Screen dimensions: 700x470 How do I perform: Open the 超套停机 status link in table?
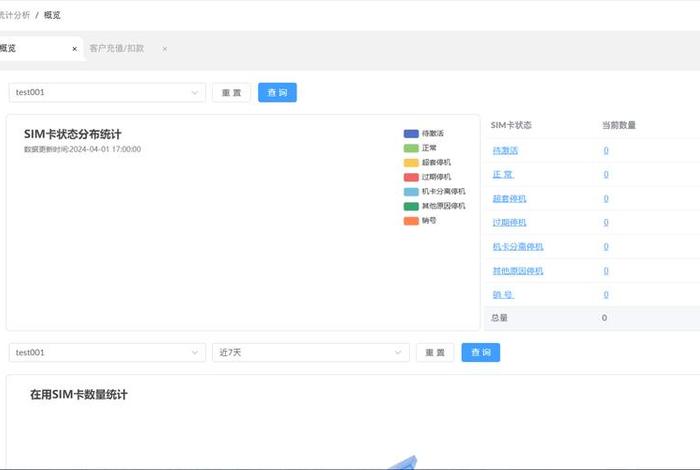click(x=509, y=199)
